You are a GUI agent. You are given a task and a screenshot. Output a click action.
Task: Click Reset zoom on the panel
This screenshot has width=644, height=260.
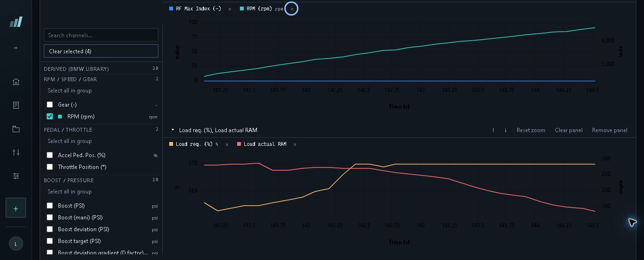[531, 130]
